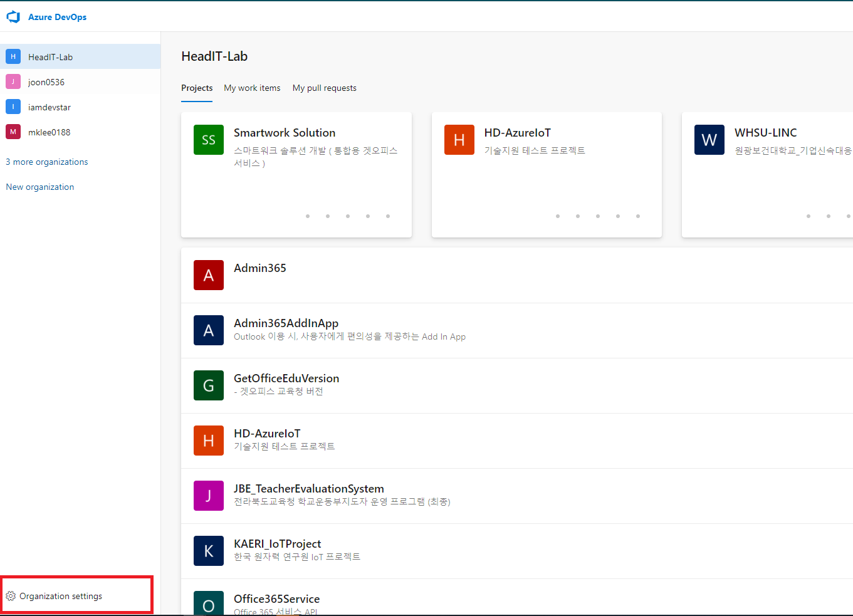Select the joon0536 organization avatar icon
This screenshot has height=616, width=853.
[13, 81]
